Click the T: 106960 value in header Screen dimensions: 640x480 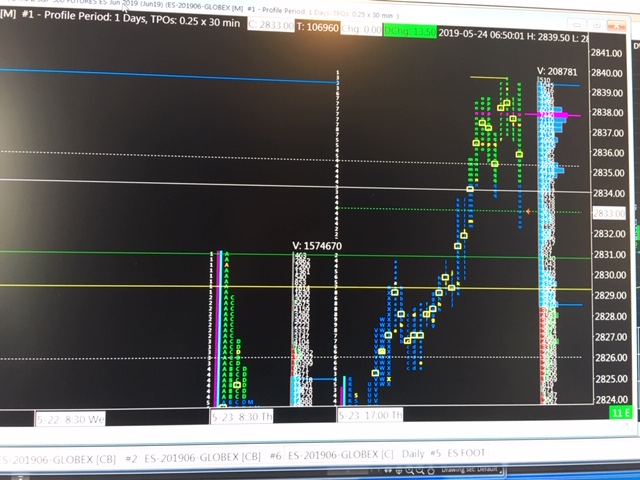click(318, 27)
